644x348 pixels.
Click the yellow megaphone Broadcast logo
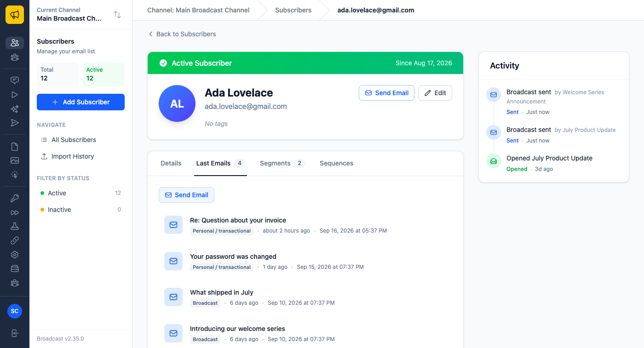pyautogui.click(x=15, y=15)
